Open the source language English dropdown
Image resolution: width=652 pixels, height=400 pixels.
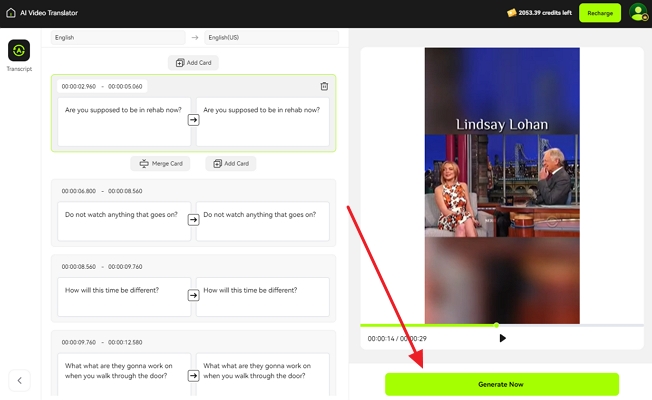point(117,37)
